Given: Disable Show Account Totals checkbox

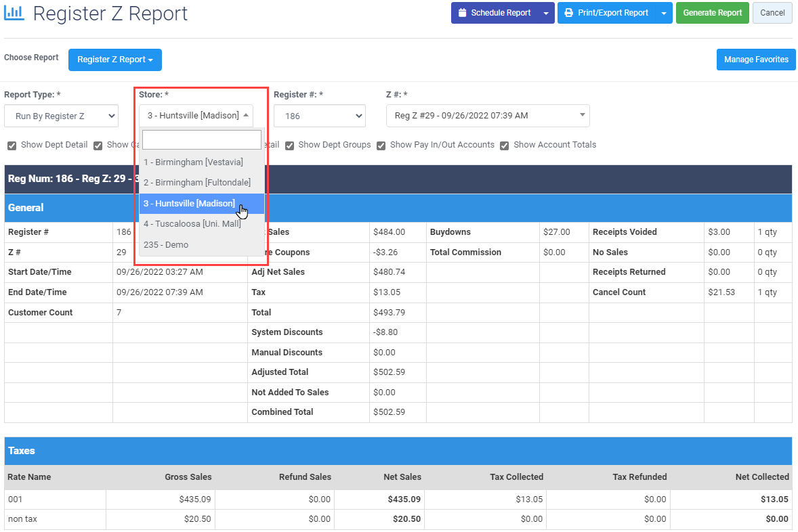Looking at the screenshot, I should click(x=505, y=146).
